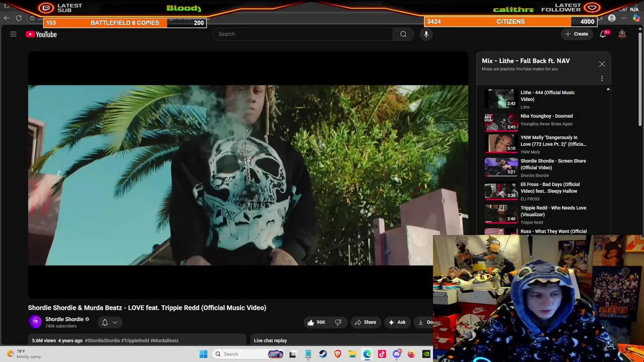Screen dimensions: 644x362
Task: Dislike the video with thumbs down
Action: (338, 322)
